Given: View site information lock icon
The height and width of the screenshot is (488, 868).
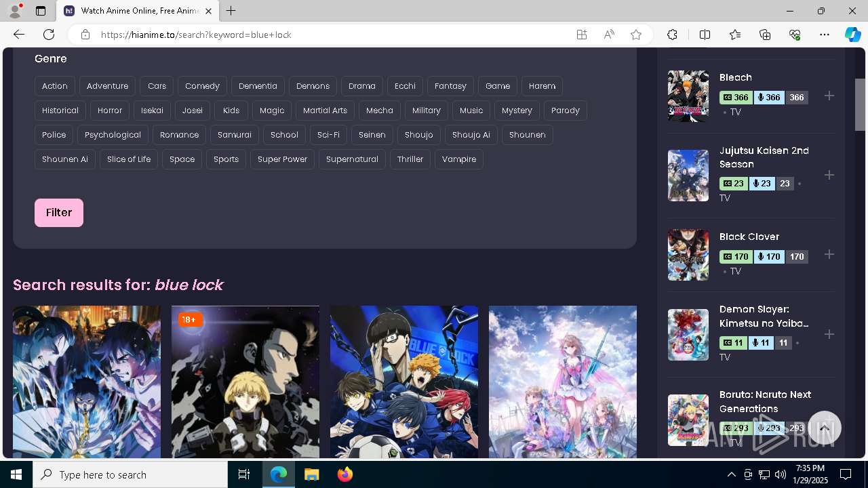Looking at the screenshot, I should (85, 35).
